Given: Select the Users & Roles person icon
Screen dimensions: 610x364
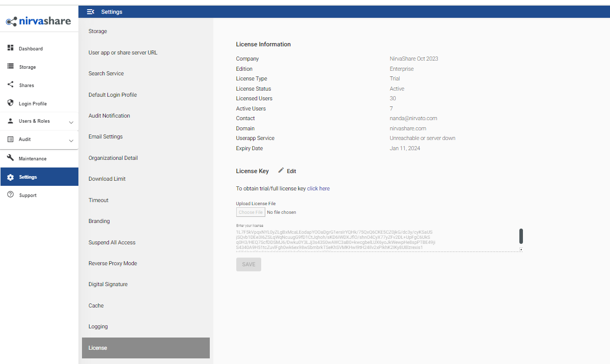Looking at the screenshot, I should [11, 121].
